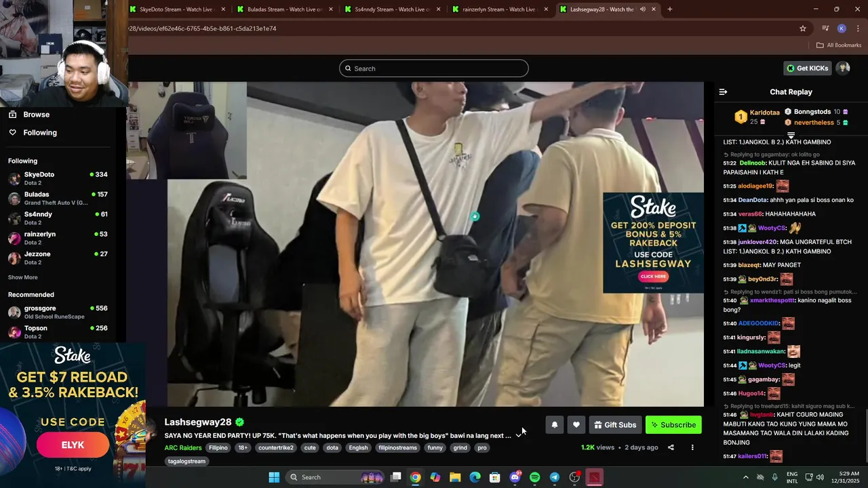Toggle the notification bell for Lashsegway28
868x488 pixels.
click(554, 425)
